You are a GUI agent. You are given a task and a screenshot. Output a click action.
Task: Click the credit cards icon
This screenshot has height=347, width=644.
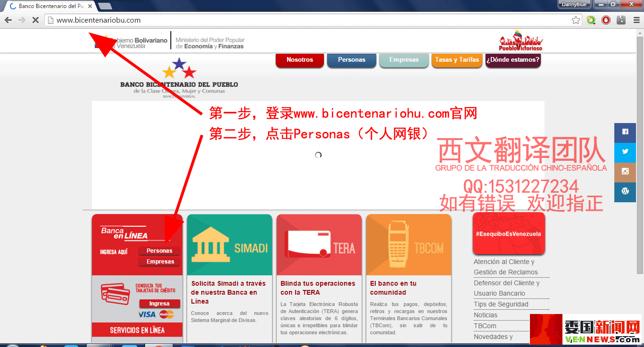pos(115,293)
